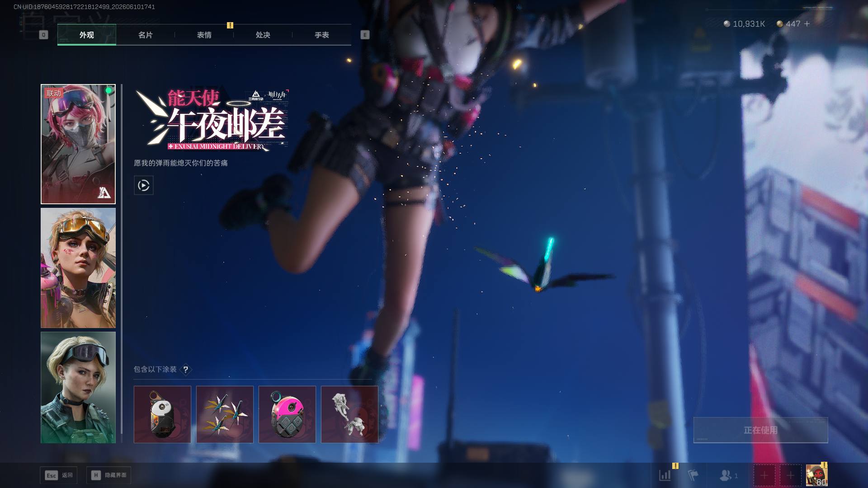This screenshot has height=488, width=868.
Task: View the dragonfly drones item
Action: [225, 414]
